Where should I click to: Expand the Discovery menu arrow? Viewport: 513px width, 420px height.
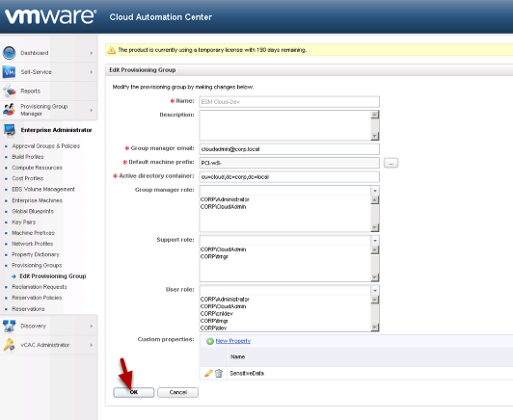pyautogui.click(x=92, y=326)
